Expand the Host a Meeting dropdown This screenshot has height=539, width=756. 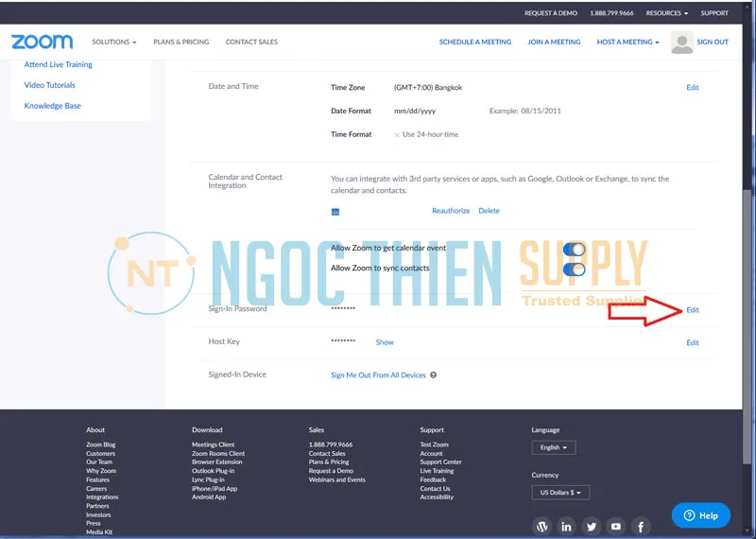[x=627, y=42]
